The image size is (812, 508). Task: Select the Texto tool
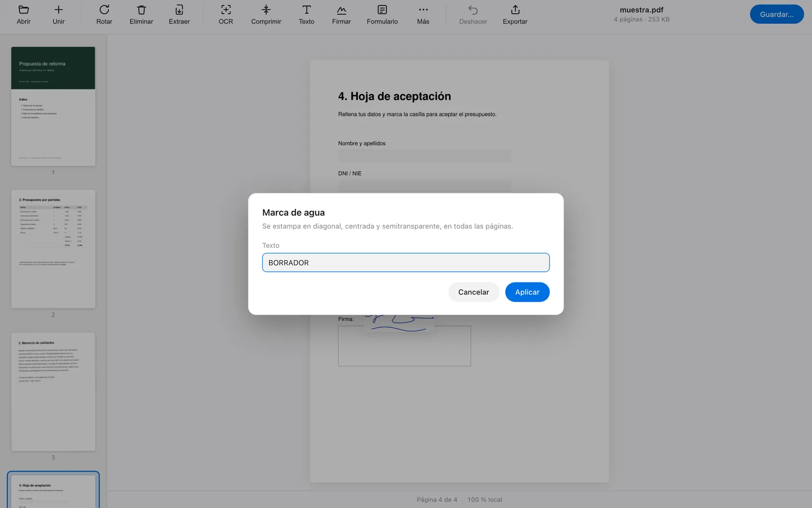307,15
